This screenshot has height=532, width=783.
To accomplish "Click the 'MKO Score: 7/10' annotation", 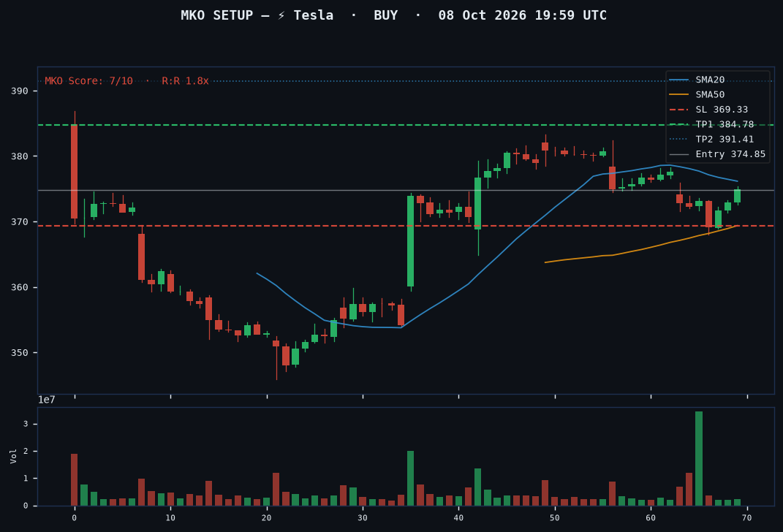I will pyautogui.click(x=89, y=81).
